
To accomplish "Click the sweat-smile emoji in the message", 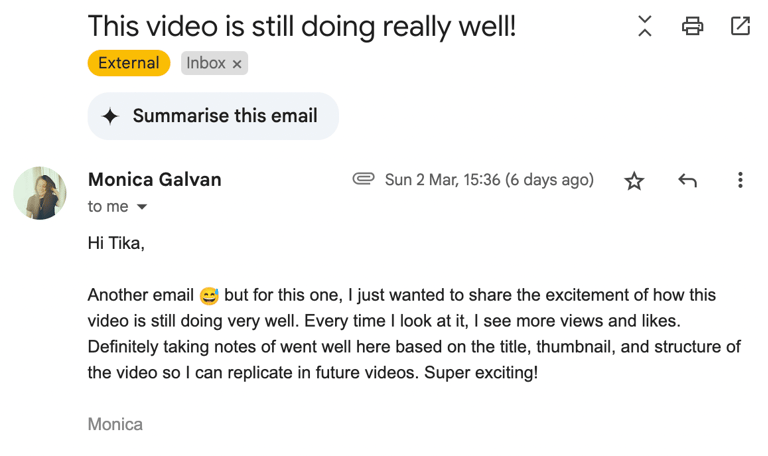I will pyautogui.click(x=209, y=296).
